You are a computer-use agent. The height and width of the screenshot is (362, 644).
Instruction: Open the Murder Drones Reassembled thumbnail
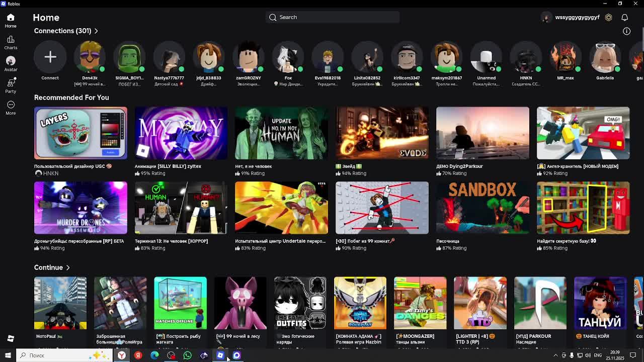click(x=80, y=208)
